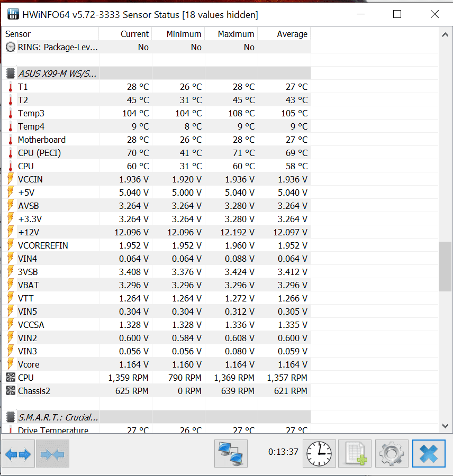
Task: Select the +5V row label
Action: pyautogui.click(x=26, y=193)
